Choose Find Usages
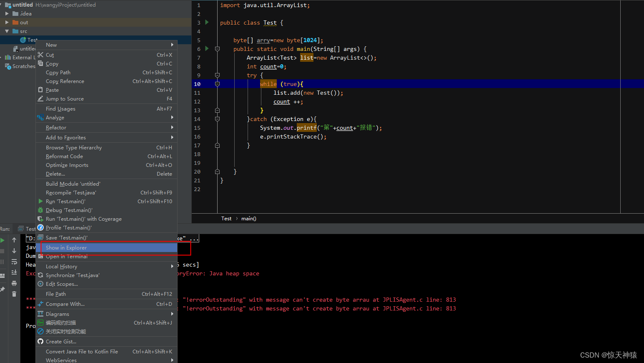Viewport: 644px width, 363px height. pyautogui.click(x=106, y=108)
